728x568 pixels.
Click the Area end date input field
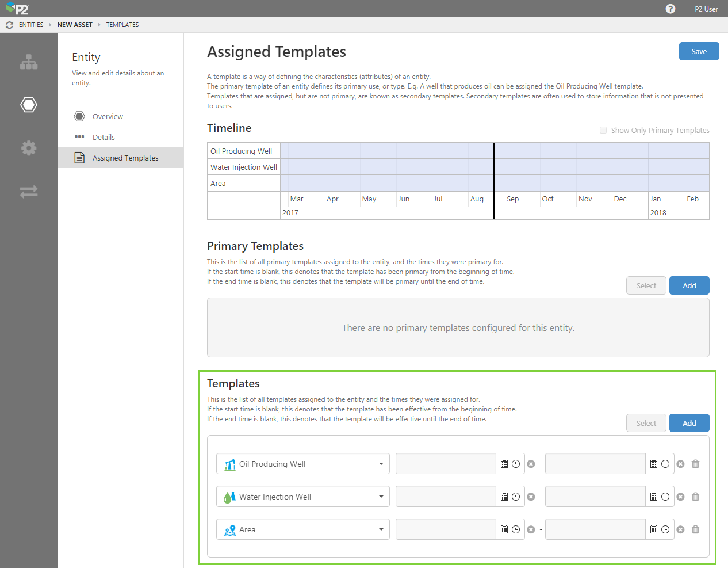click(x=595, y=529)
